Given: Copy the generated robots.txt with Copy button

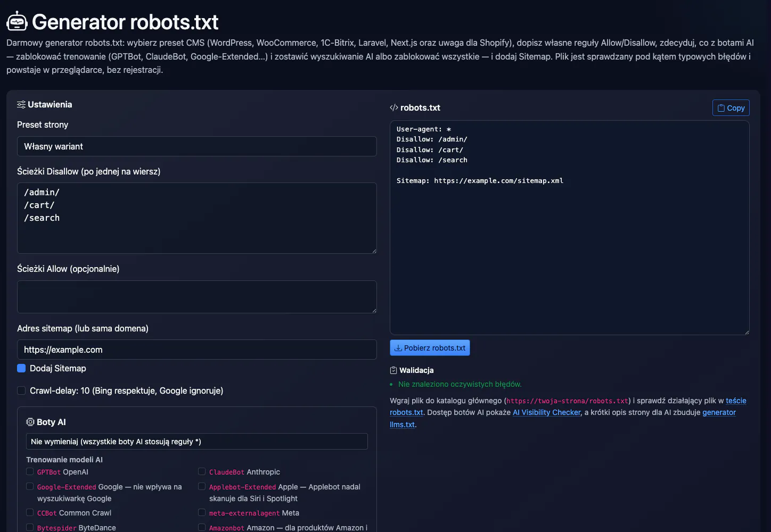Looking at the screenshot, I should click(x=731, y=108).
